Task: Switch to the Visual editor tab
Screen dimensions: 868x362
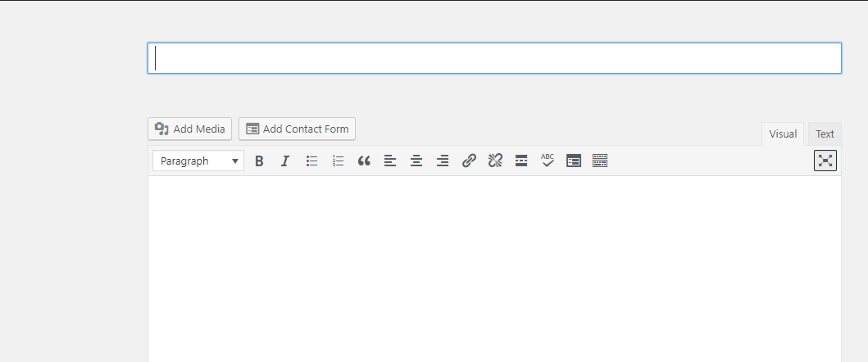Action: click(783, 134)
